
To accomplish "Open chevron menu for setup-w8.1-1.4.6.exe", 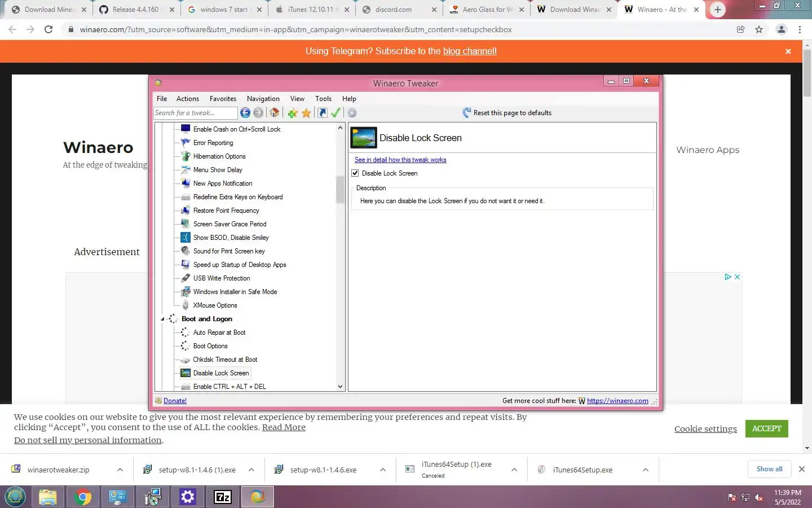I will [383, 470].
